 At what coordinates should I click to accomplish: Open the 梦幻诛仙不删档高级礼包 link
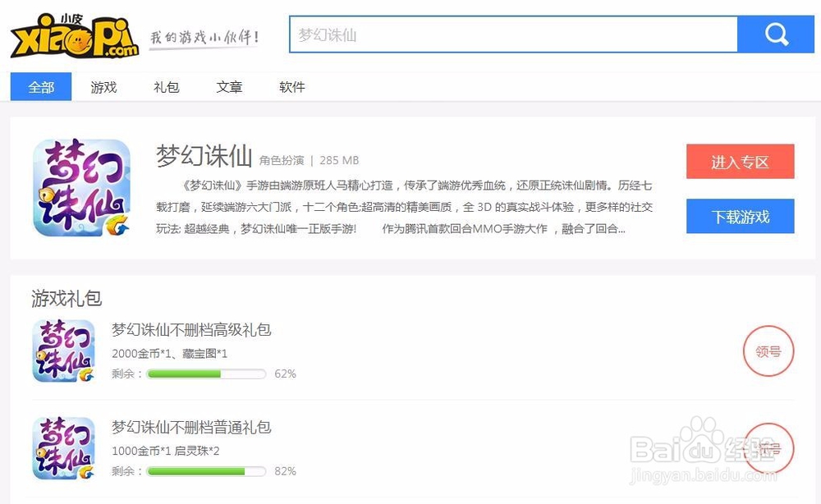[191, 329]
